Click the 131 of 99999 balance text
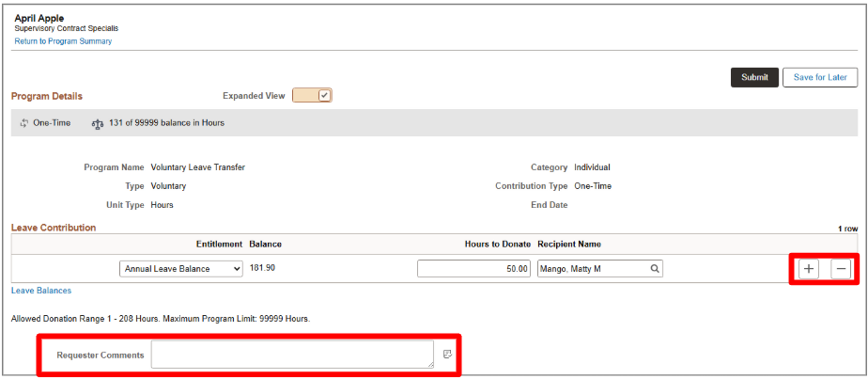 pos(166,123)
